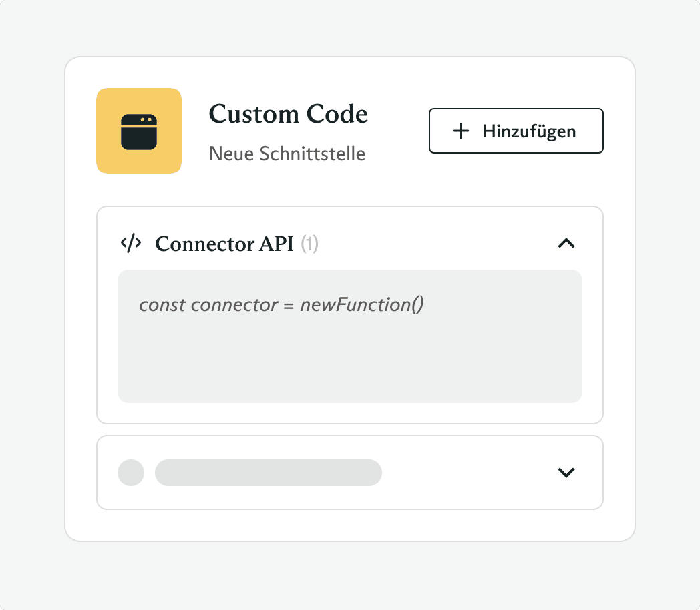Click the word API in the section header
The height and width of the screenshot is (610, 700).
[279, 244]
